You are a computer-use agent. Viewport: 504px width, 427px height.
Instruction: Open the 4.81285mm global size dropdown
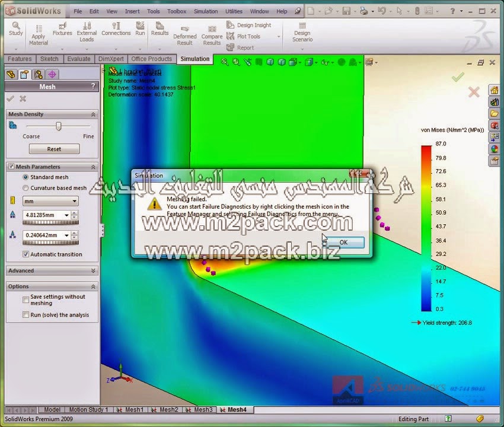[66, 215]
